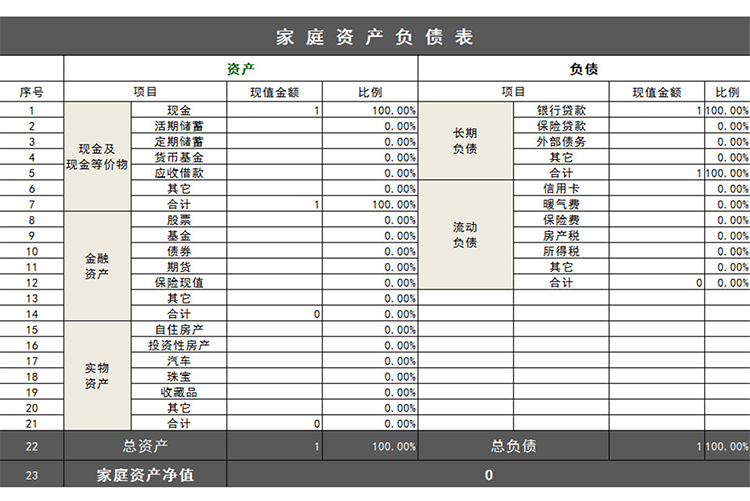Select the 家庭资产净值 label cell
The width and height of the screenshot is (750, 501).
(x=146, y=475)
